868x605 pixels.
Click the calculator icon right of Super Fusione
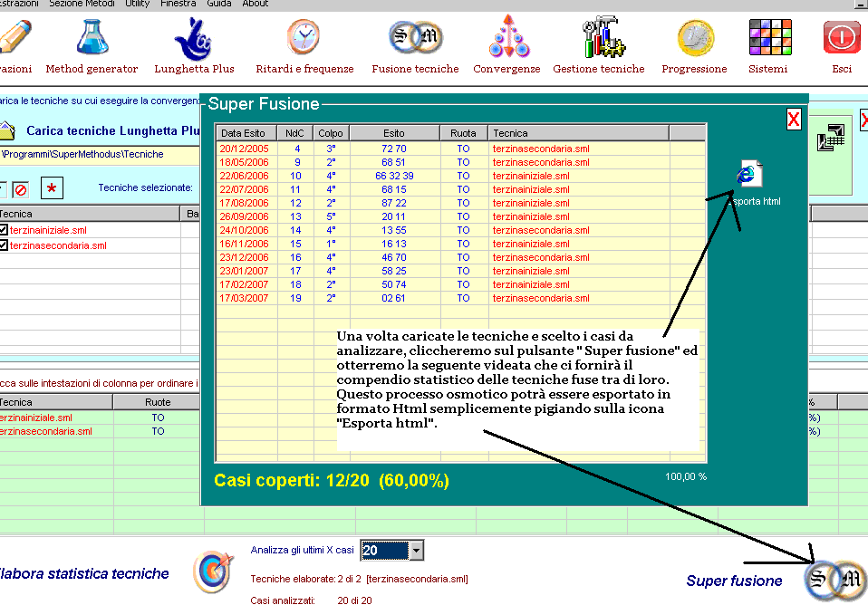tap(831, 138)
